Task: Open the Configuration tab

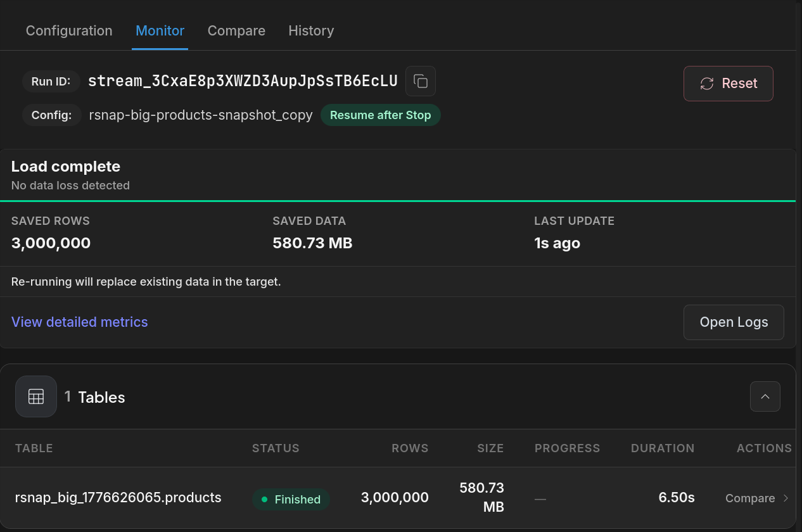Action: (x=69, y=30)
